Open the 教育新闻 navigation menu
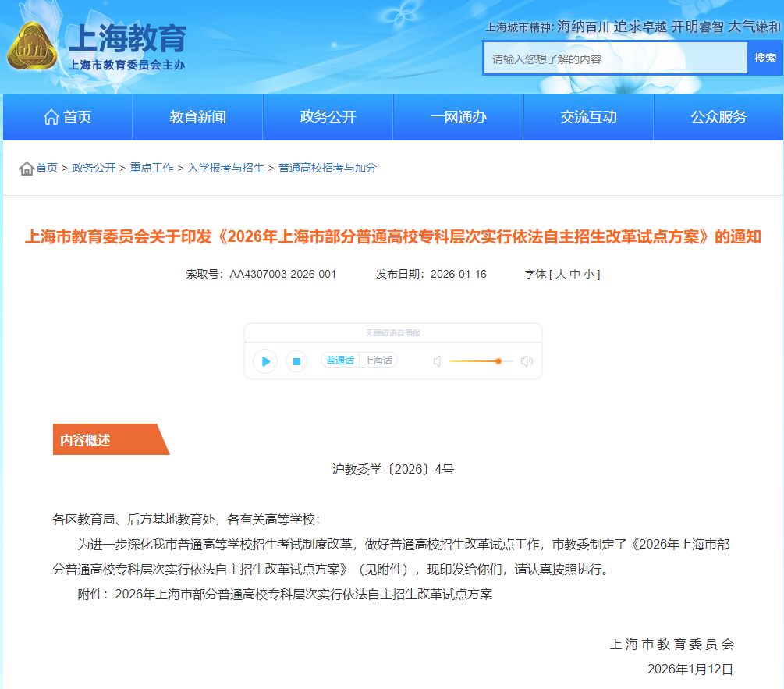784x689 pixels. (x=197, y=117)
